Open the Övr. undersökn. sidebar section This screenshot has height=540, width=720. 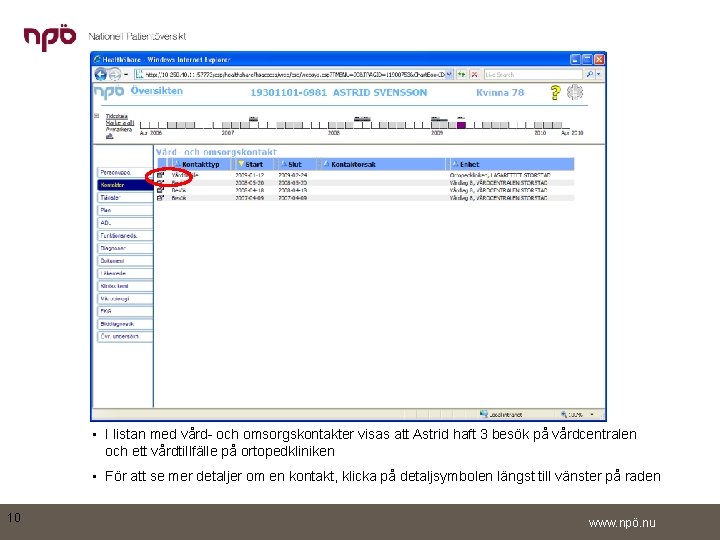[124, 336]
